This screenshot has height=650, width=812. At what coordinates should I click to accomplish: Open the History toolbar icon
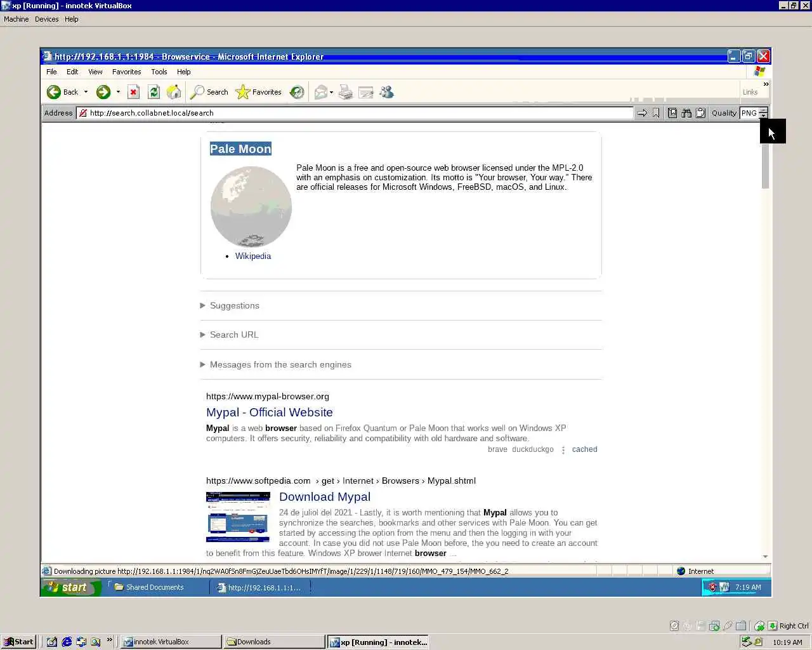297,92
